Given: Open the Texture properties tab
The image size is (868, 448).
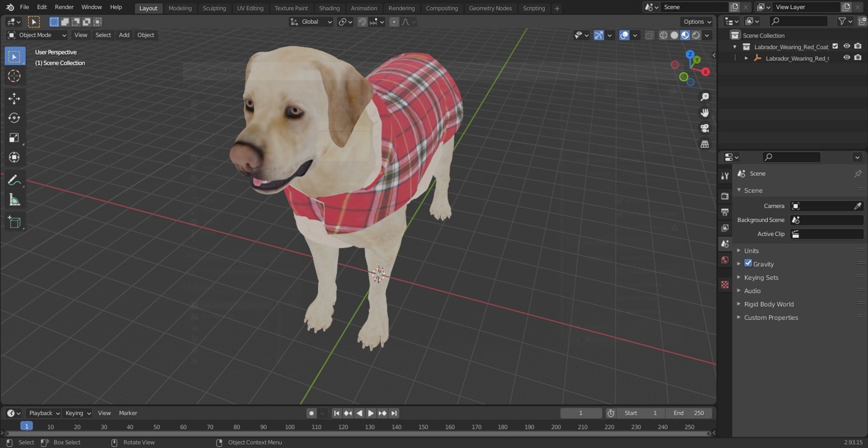Looking at the screenshot, I should pyautogui.click(x=725, y=284).
